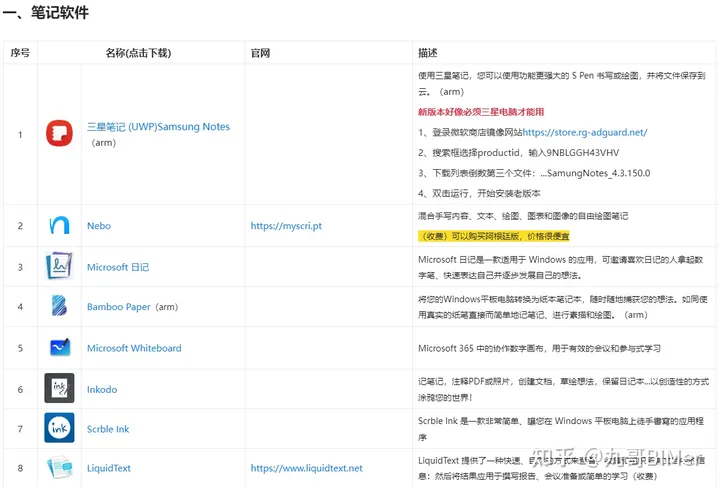Click the 名称(点击下载) column header
The width and height of the screenshot is (720, 487).
tap(138, 53)
